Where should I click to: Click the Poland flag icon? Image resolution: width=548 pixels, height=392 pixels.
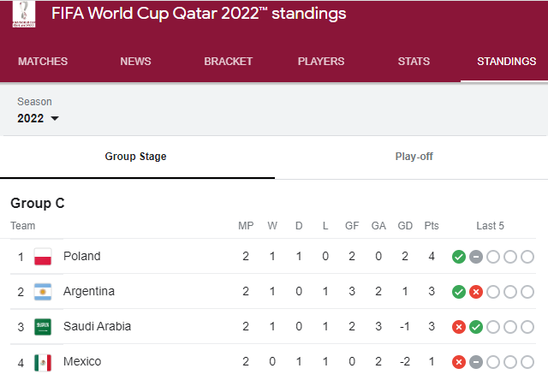(43, 257)
